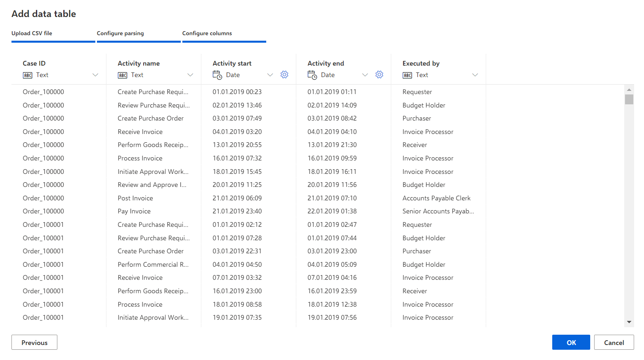Viewport: 644px width, 360px height.
Task: Click 'Budget Holder' in the 04.01.2019 05:09 row
Action: coord(424,264)
